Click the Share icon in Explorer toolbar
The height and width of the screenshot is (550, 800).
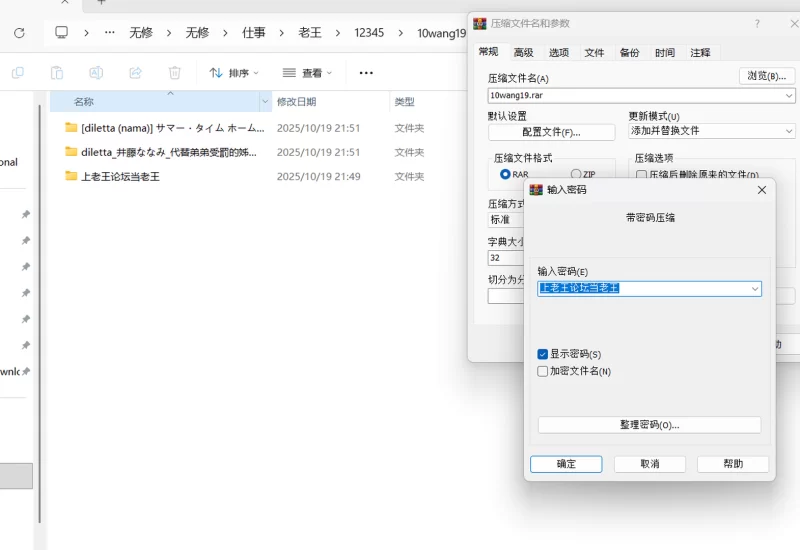point(135,72)
